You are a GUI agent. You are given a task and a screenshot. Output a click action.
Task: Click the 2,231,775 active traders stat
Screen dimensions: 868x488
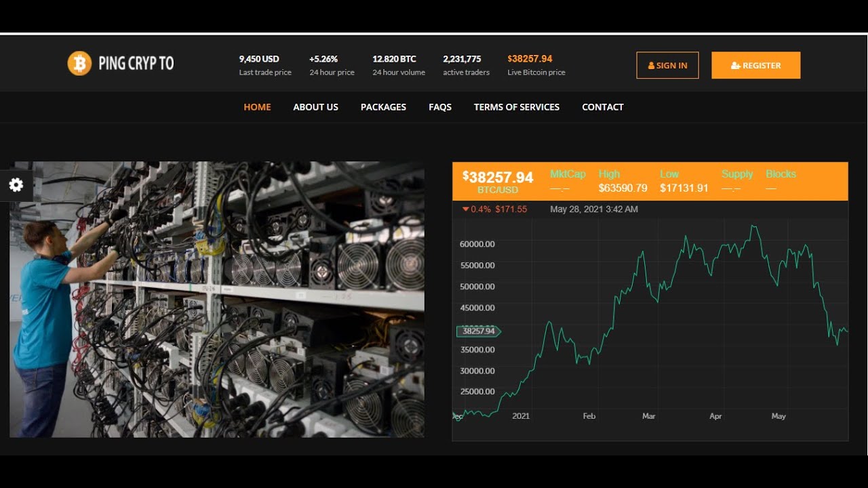462,59
